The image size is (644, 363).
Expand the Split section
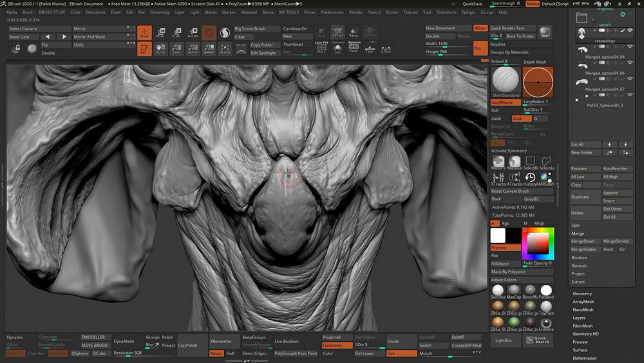[576, 225]
